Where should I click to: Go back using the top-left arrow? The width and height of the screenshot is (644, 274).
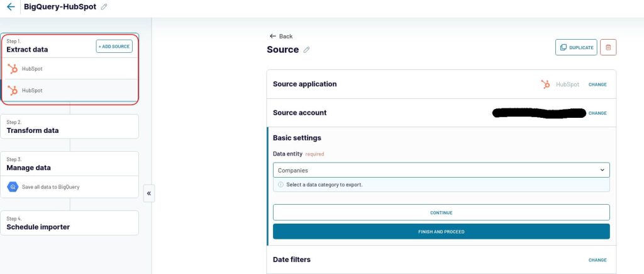pyautogui.click(x=11, y=6)
